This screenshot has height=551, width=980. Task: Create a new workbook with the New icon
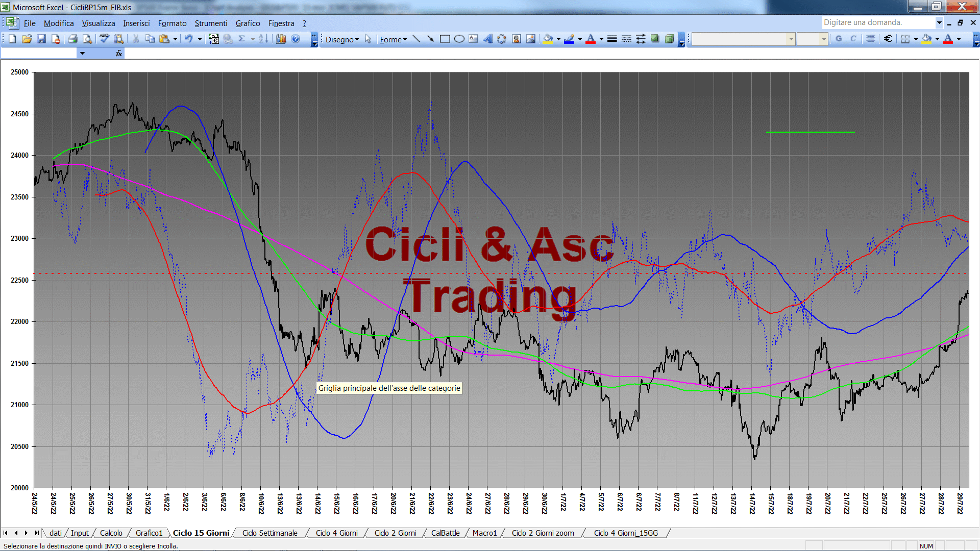click(12, 39)
